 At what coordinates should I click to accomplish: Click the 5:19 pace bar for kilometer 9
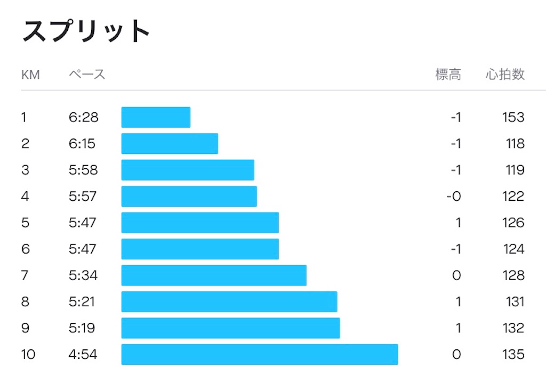click(230, 328)
